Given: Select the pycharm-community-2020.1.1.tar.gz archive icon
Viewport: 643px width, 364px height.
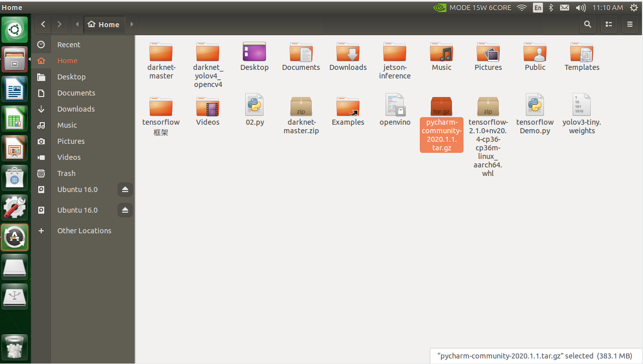Looking at the screenshot, I should [x=441, y=106].
